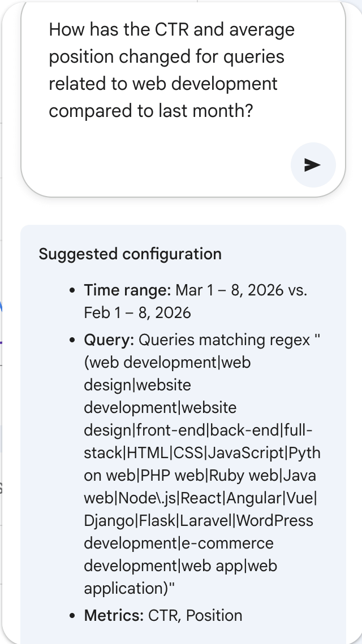Select the Position metric
This screenshot has width=362, height=644.
[214, 615]
